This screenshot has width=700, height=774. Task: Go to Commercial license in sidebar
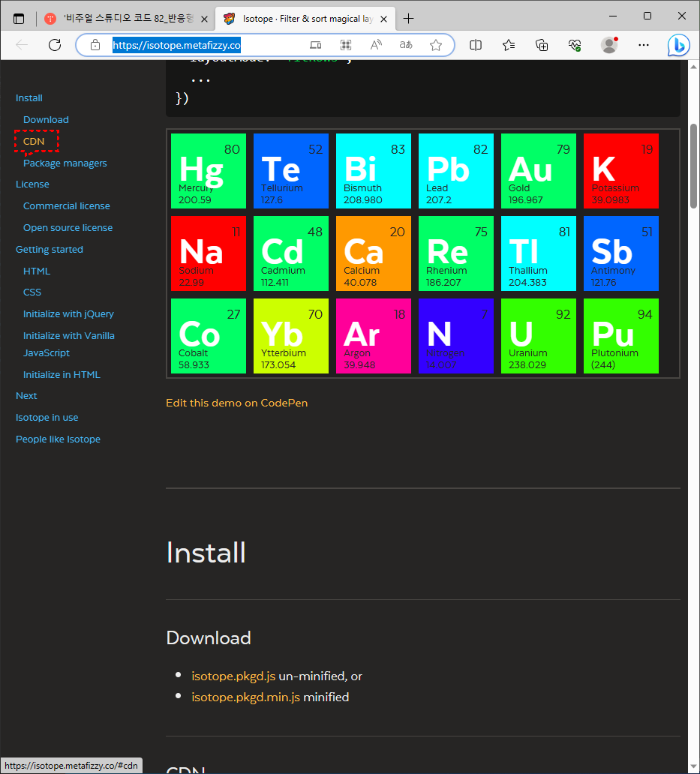pyautogui.click(x=66, y=205)
